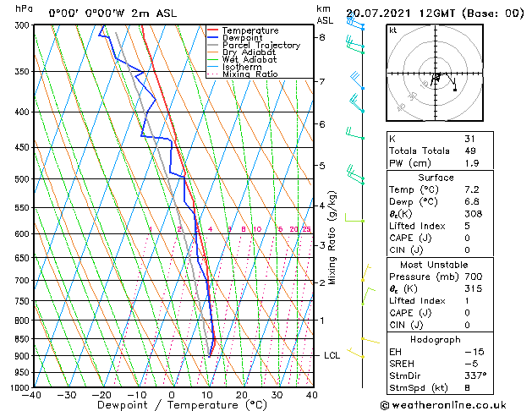The width and height of the screenshot is (532, 411).
Task: Click the hodograph black end marker
Action: tap(455, 90)
